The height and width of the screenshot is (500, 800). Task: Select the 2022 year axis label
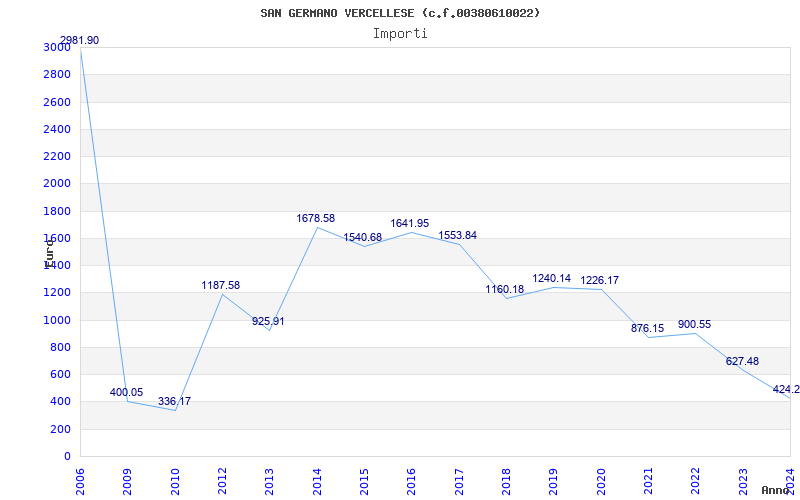[695, 482]
